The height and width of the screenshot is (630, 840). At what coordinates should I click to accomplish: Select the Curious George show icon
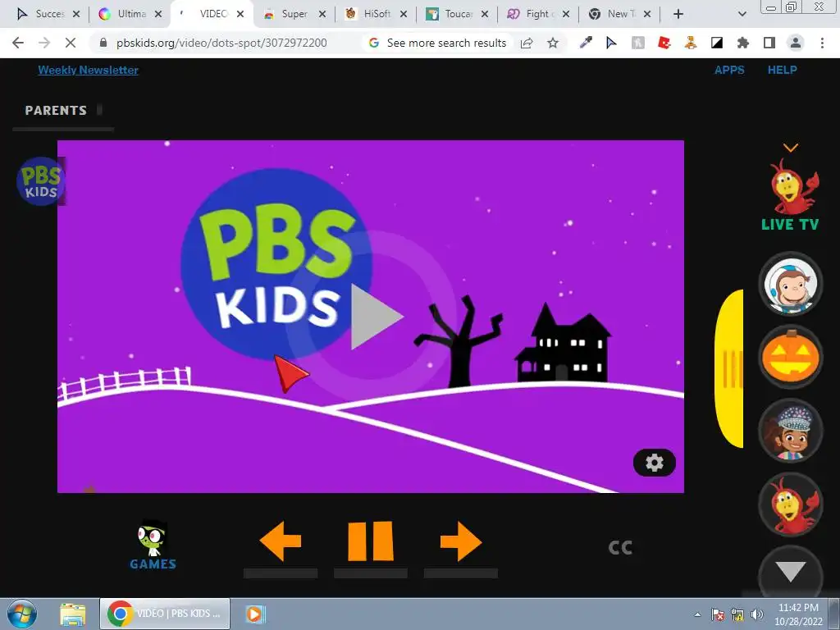pyautogui.click(x=791, y=284)
